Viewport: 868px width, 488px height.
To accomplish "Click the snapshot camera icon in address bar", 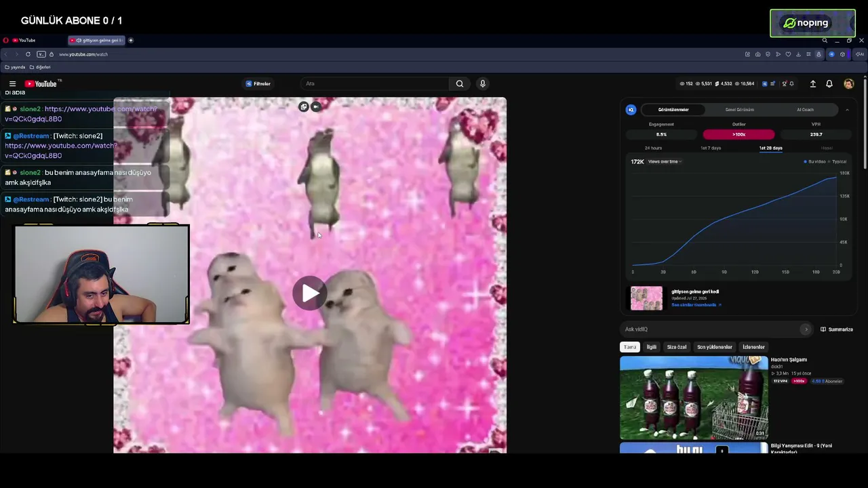I will (757, 54).
